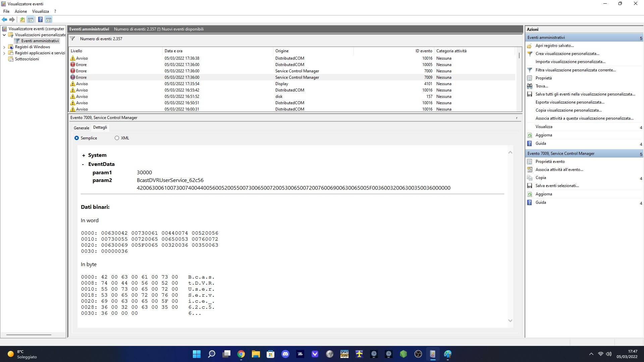644x362 pixels.
Task: Click the Find binoculars icon labeled Trova
Action: point(530,86)
